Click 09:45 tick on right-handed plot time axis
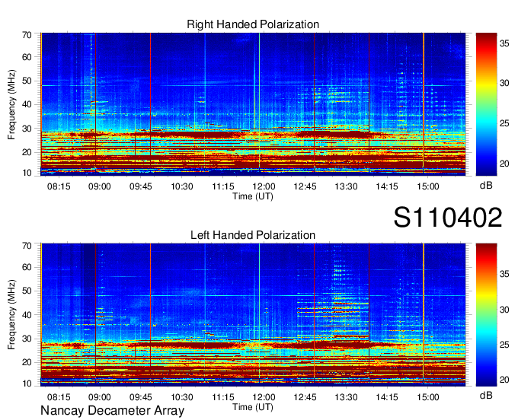 click(141, 186)
